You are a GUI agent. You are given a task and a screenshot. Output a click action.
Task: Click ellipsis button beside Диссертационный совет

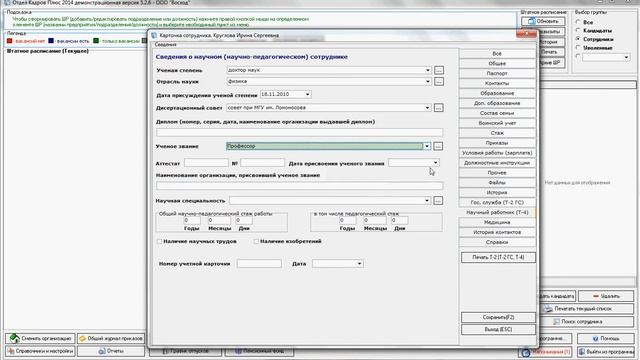coord(438,108)
